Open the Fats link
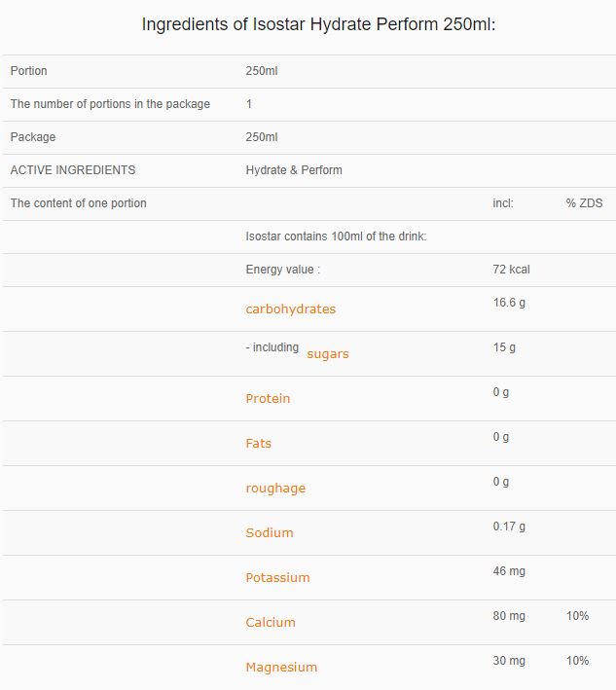Image resolution: width=616 pixels, height=690 pixels. click(x=258, y=443)
